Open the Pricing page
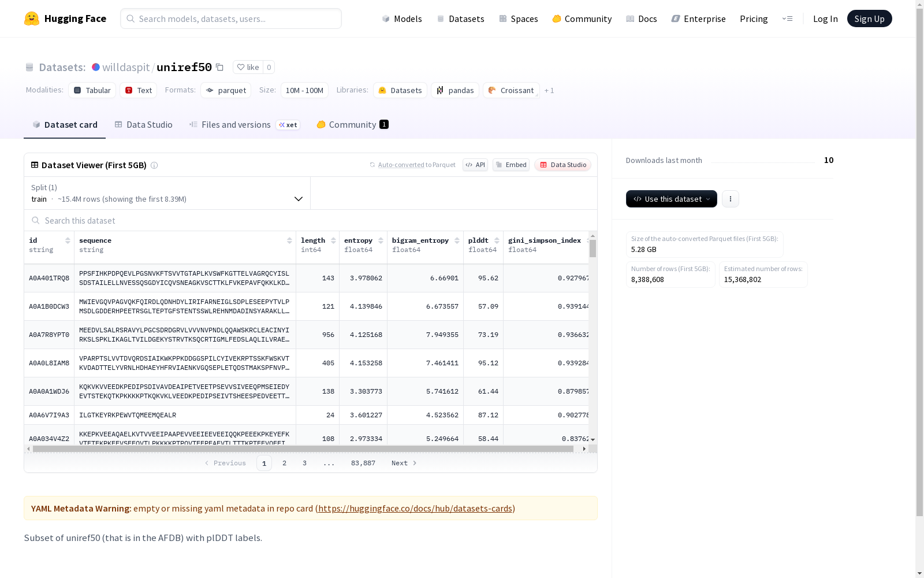 (754, 18)
